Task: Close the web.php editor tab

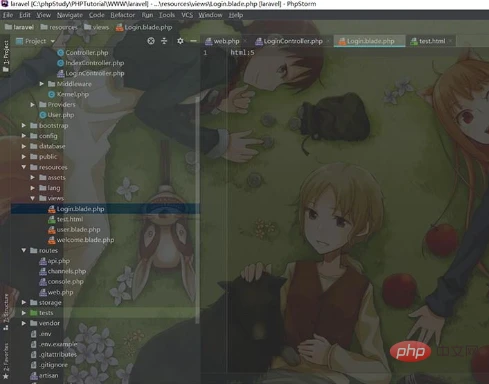Action: pos(245,41)
